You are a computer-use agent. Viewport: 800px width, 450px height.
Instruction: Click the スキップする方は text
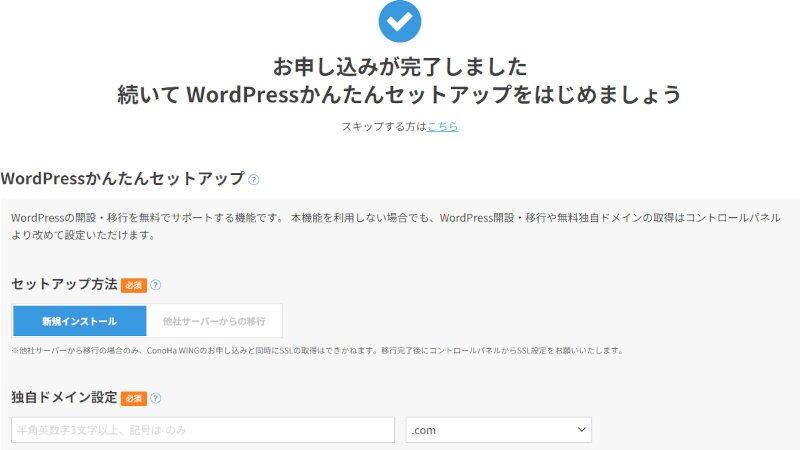click(384, 127)
